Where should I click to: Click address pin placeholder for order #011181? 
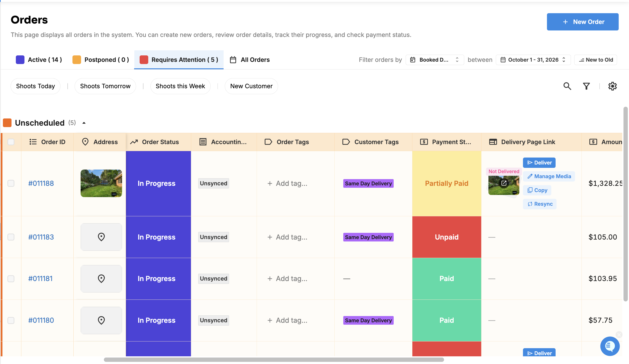(101, 278)
